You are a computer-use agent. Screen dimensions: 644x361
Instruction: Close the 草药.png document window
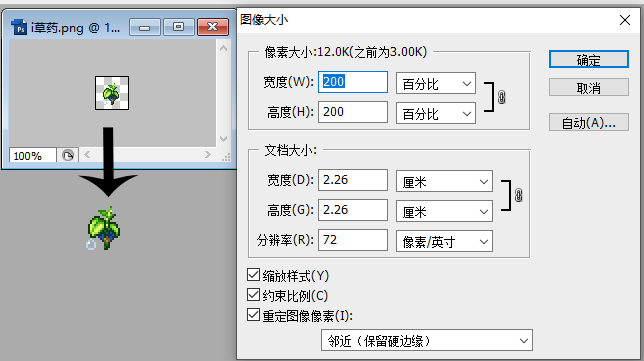tap(213, 27)
